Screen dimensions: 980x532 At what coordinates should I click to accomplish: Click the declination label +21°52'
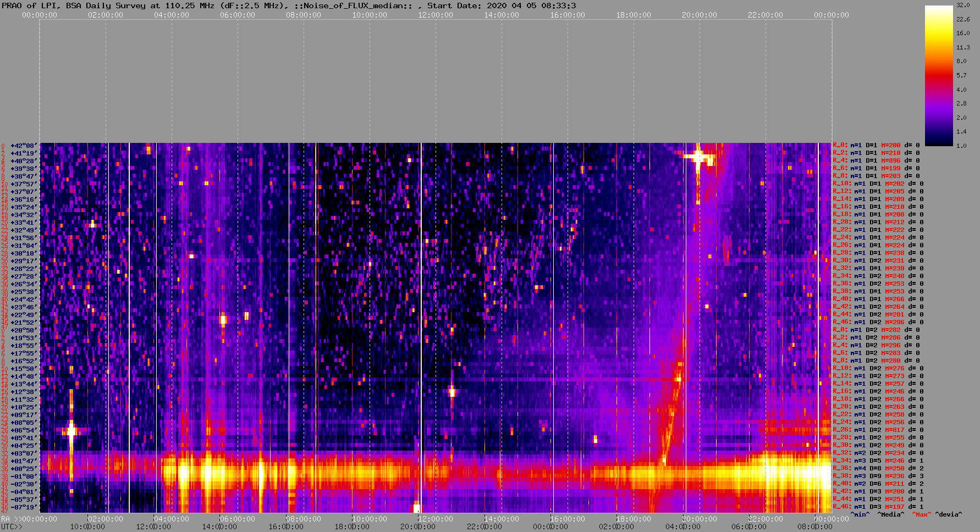click(x=24, y=323)
